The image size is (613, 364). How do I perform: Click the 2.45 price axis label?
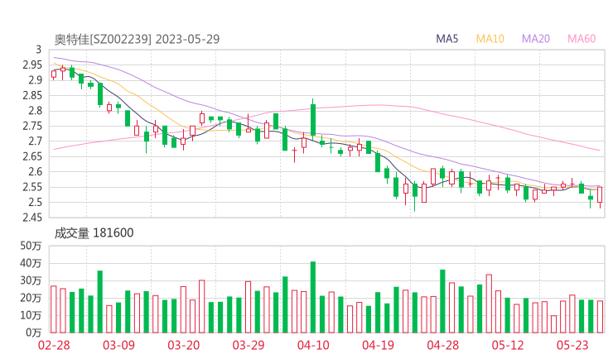pos(32,218)
